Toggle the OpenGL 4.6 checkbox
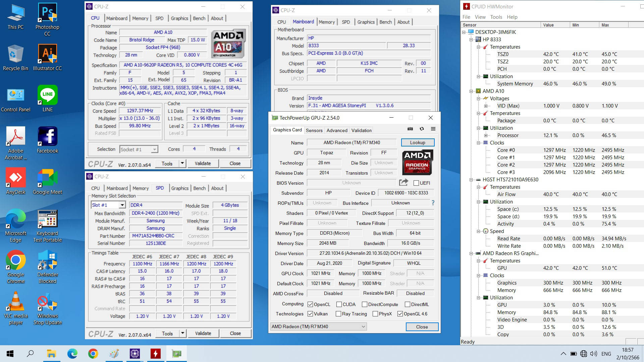The width and height of the screenshot is (644, 362). pos(400,314)
